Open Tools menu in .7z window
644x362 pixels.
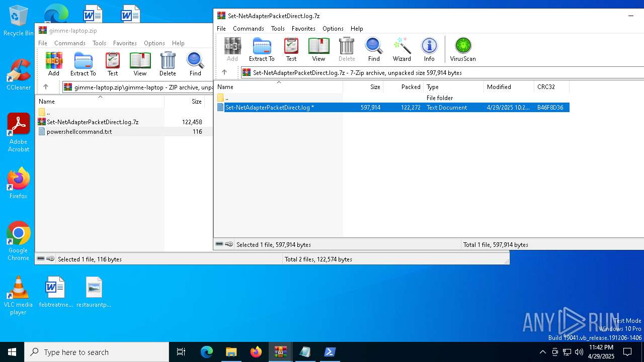coord(278,29)
